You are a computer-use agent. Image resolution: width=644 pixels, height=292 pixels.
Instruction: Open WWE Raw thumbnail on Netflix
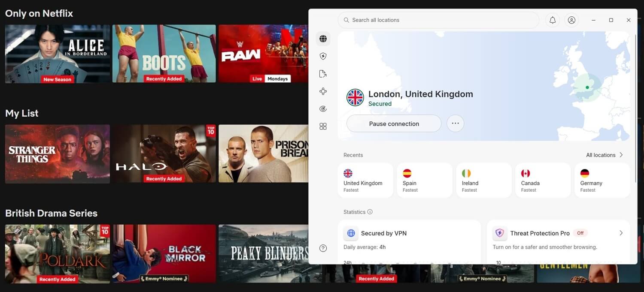tap(263, 54)
